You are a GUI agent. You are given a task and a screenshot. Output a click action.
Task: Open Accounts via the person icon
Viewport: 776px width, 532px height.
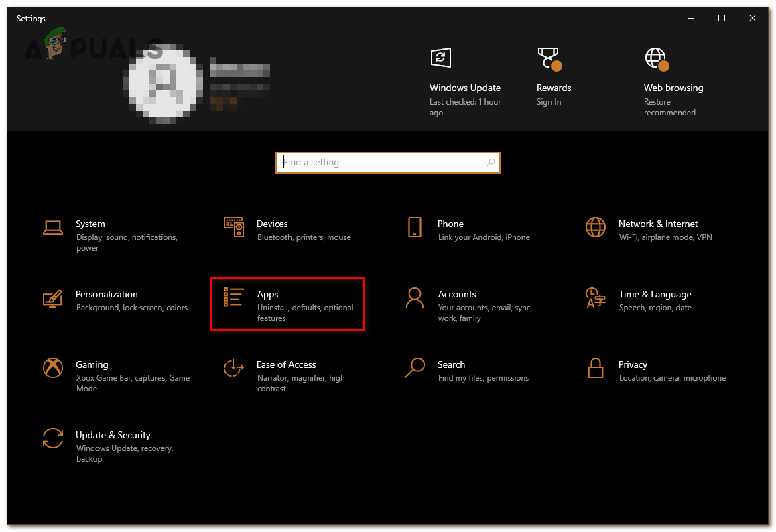pos(414,297)
